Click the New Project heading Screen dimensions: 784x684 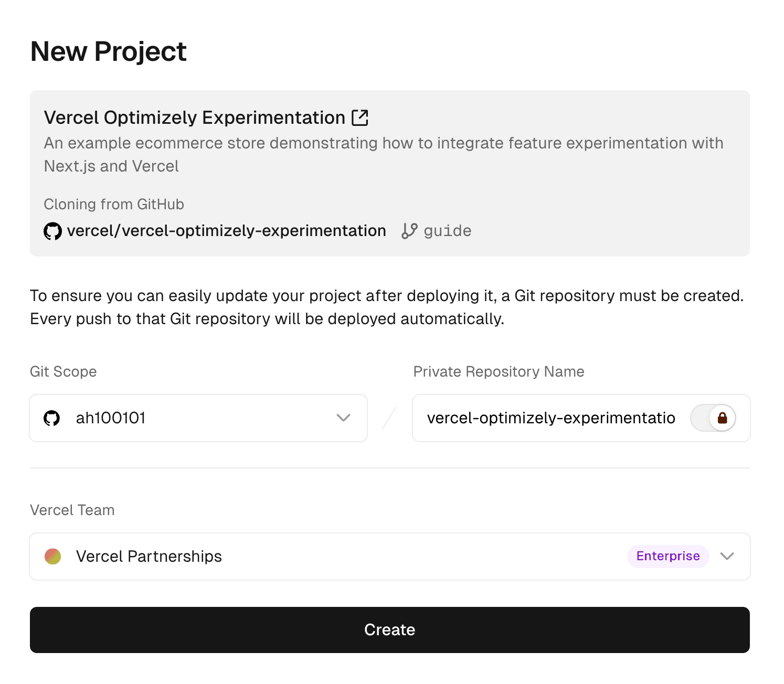click(109, 51)
